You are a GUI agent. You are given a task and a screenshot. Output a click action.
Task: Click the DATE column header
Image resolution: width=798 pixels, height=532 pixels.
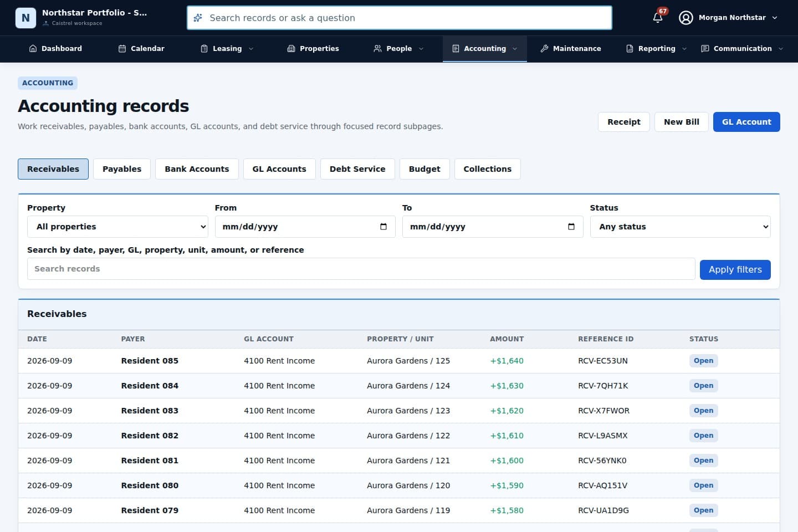37,339
